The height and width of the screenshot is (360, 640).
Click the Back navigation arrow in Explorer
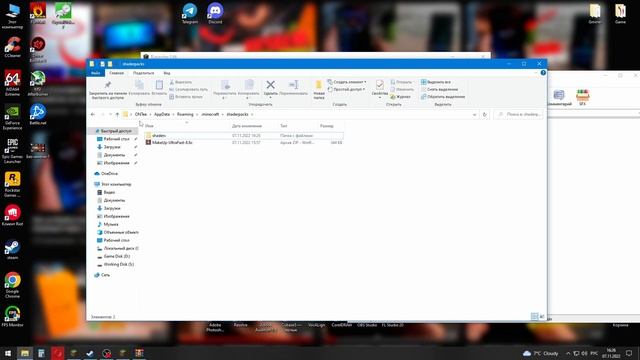[x=93, y=114]
